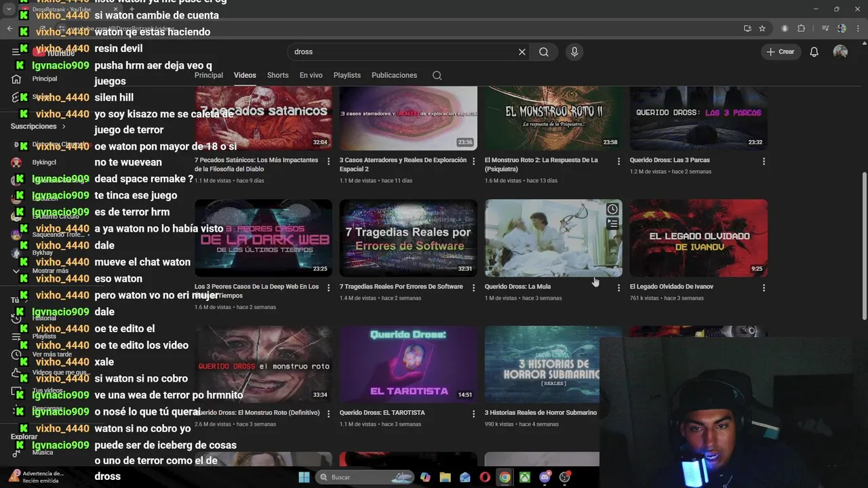Open 7 Pecados Satánicos thumbnail
The height and width of the screenshot is (488, 868).
point(263,117)
